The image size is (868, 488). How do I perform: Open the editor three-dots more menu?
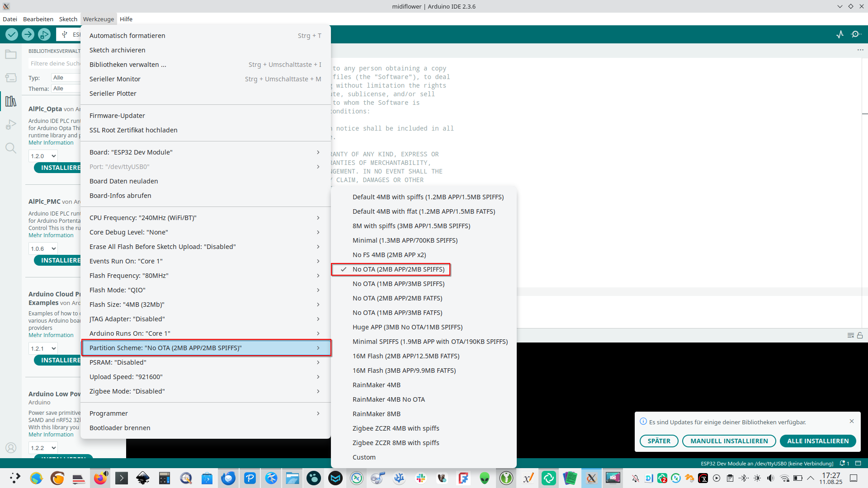tap(860, 50)
